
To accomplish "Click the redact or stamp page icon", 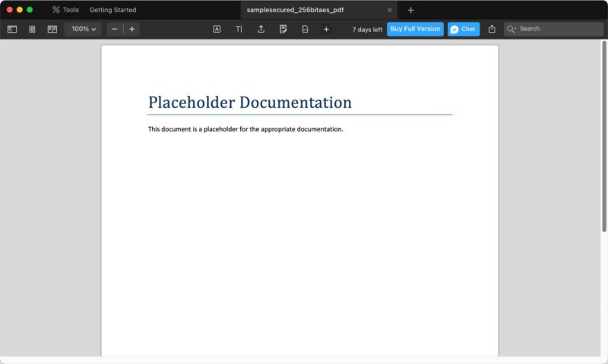I will tap(306, 29).
